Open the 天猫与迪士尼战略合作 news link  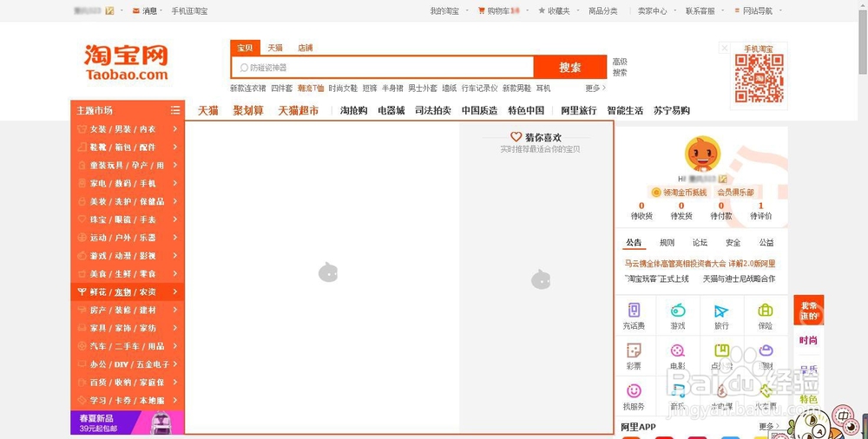tap(739, 278)
